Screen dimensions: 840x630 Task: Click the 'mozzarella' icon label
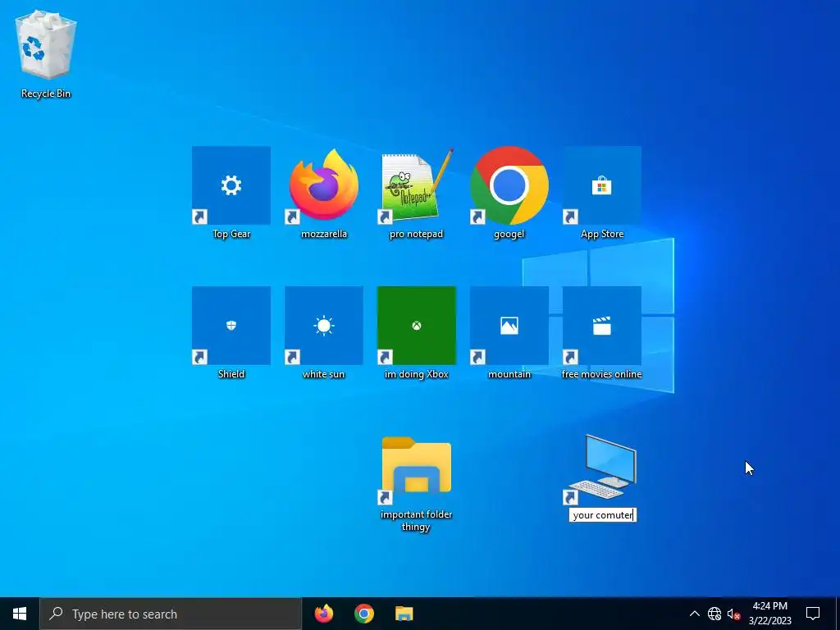323,234
